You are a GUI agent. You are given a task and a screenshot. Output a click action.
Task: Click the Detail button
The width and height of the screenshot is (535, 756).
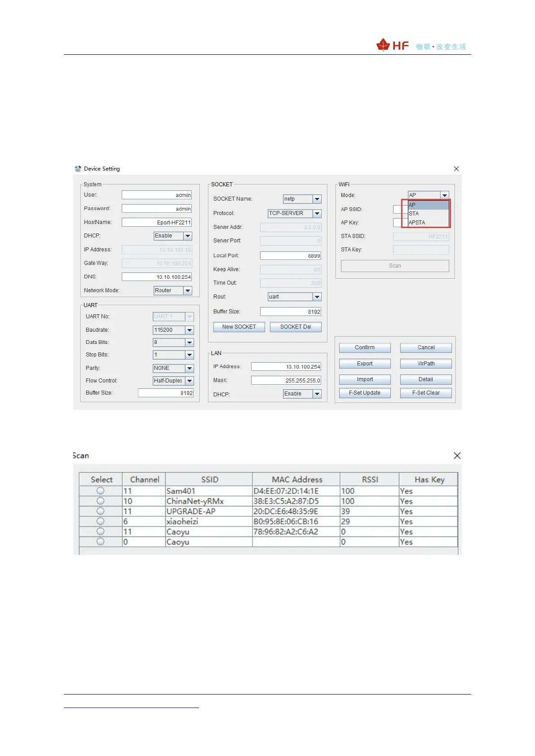[426, 379]
